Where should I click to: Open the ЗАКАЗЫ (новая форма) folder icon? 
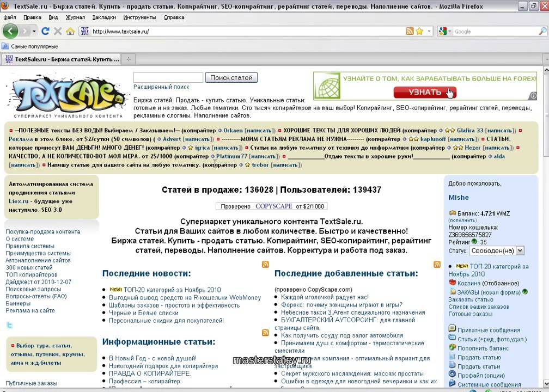tap(453, 292)
